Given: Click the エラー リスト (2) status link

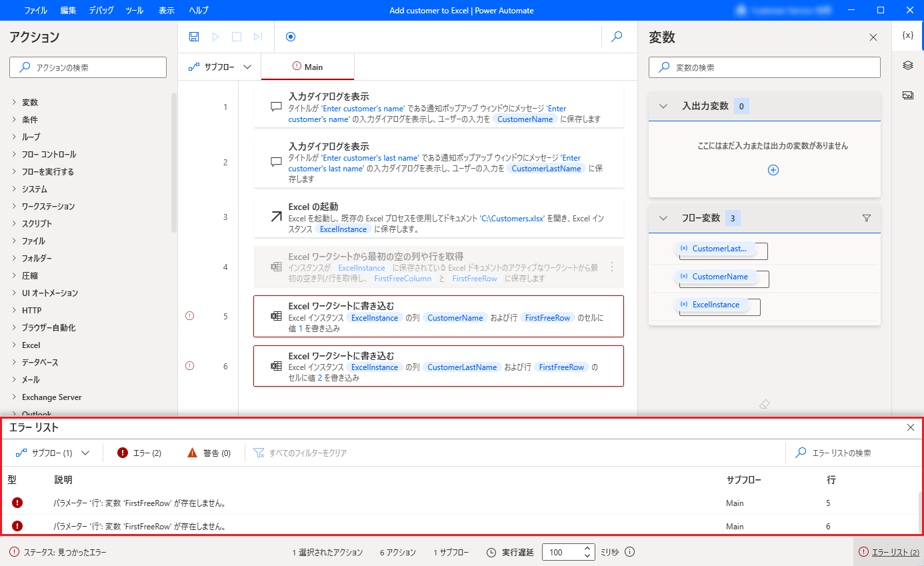Looking at the screenshot, I should 889,552.
